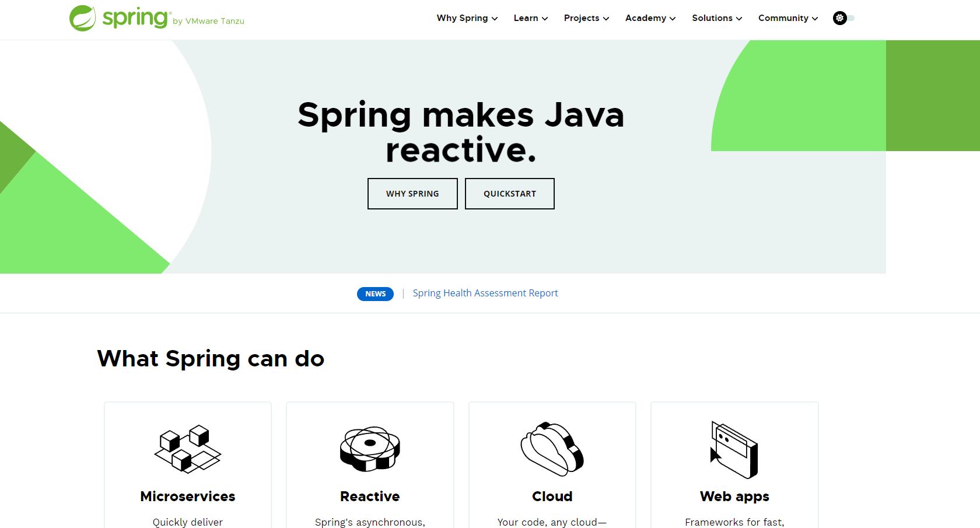Open the Cloud card title
980x528 pixels.
point(552,496)
